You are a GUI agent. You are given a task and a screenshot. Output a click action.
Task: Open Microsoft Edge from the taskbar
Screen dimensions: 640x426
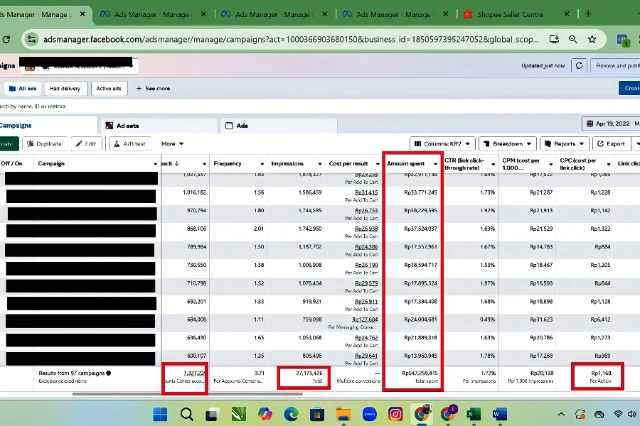click(291, 414)
